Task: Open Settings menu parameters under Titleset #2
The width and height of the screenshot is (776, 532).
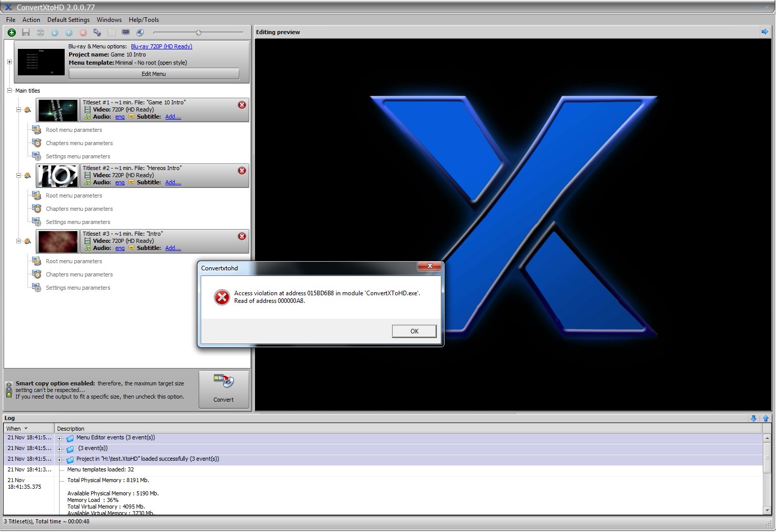Action: [78, 222]
